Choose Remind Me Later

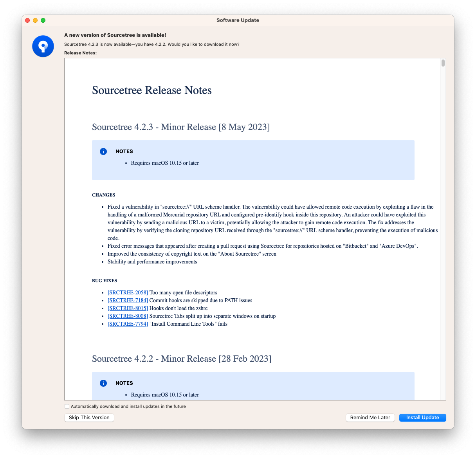click(x=370, y=418)
